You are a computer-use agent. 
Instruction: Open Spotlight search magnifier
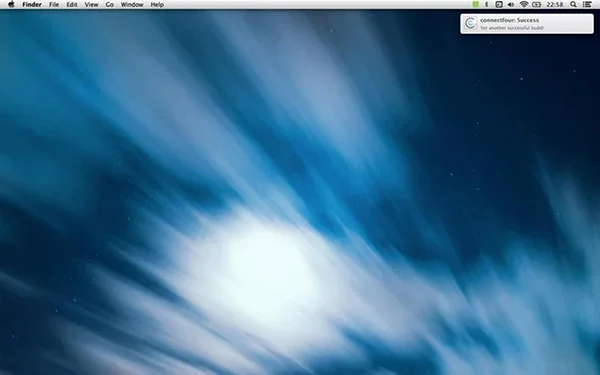tap(573, 5)
